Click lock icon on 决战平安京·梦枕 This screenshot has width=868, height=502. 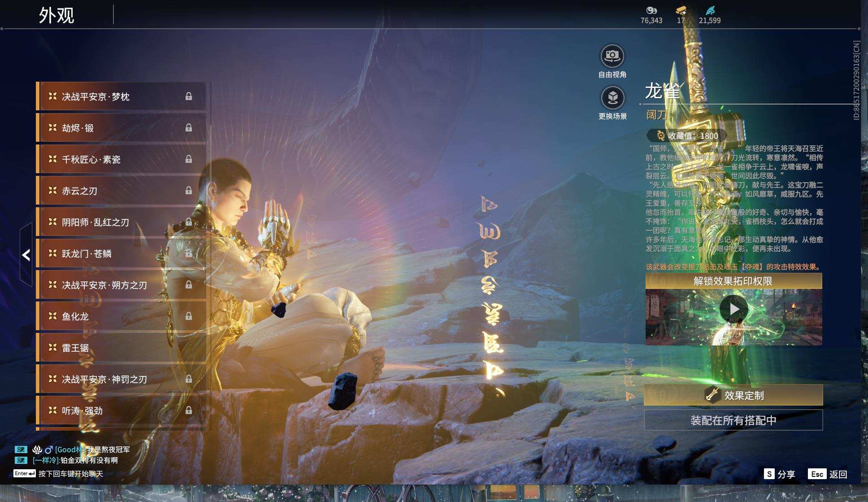[189, 96]
